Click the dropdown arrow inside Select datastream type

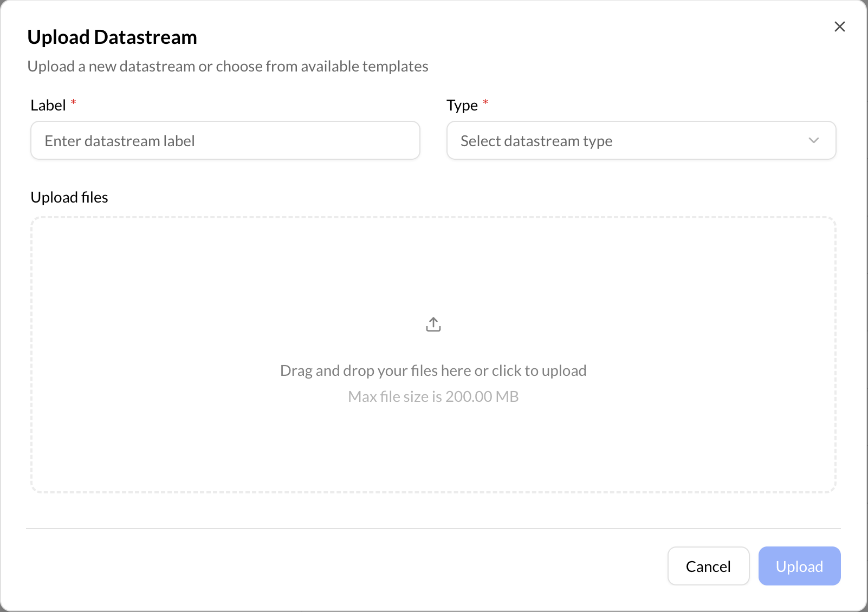point(813,140)
